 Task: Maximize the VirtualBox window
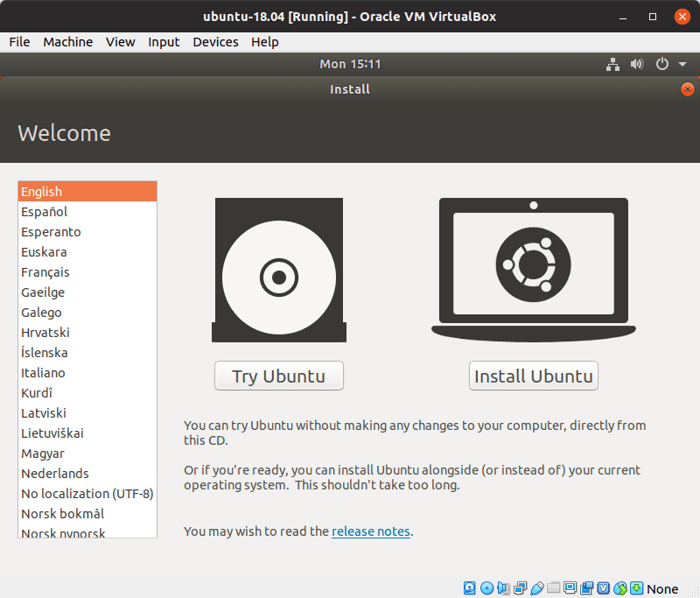click(x=653, y=17)
